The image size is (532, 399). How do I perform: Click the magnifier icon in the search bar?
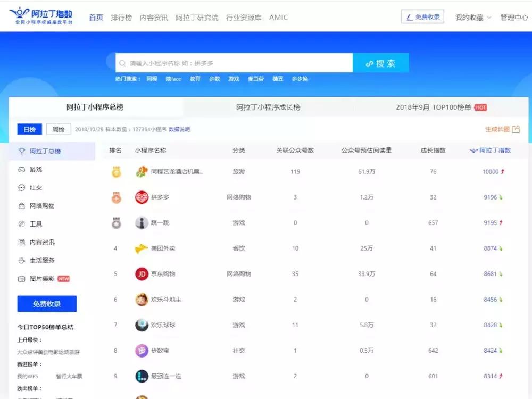pyautogui.click(x=122, y=62)
